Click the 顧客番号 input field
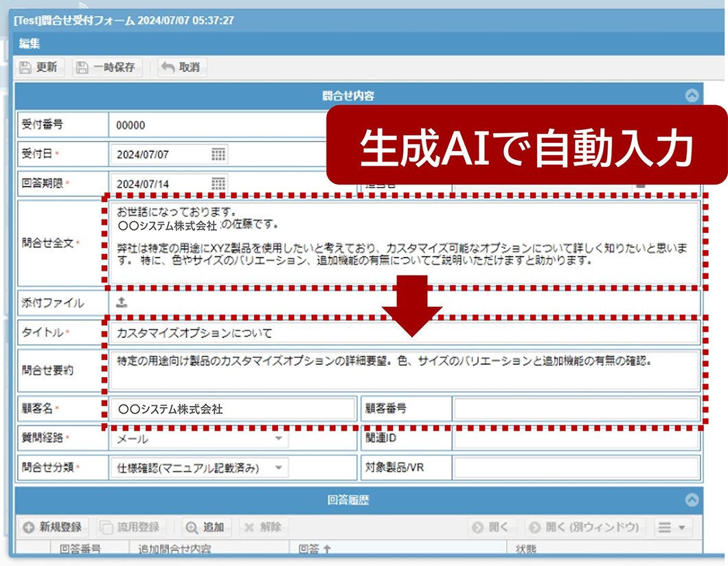This screenshot has height=566, width=728. (577, 409)
